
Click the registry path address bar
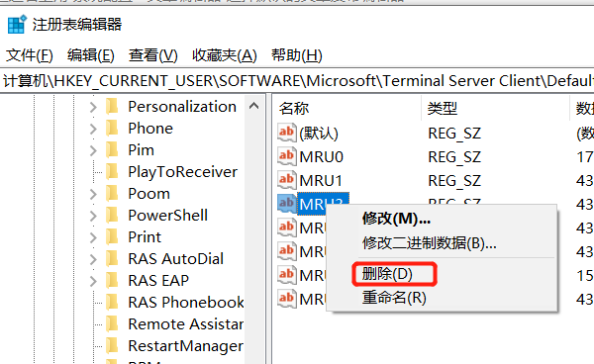(x=297, y=81)
